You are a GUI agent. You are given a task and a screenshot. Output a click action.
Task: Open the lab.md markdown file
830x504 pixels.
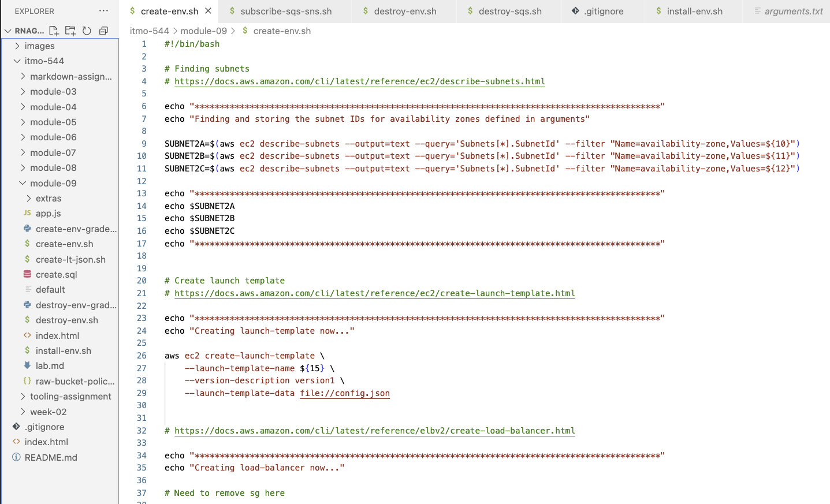coord(50,365)
